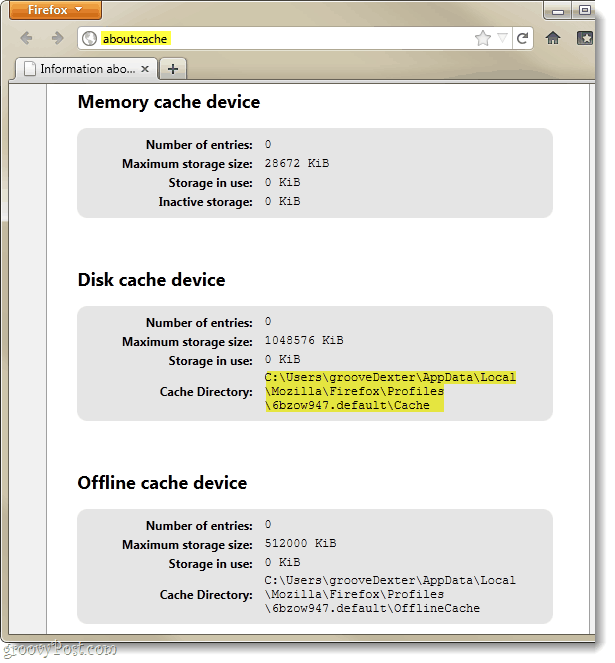Open the URL history dropdown arrow

click(502, 38)
